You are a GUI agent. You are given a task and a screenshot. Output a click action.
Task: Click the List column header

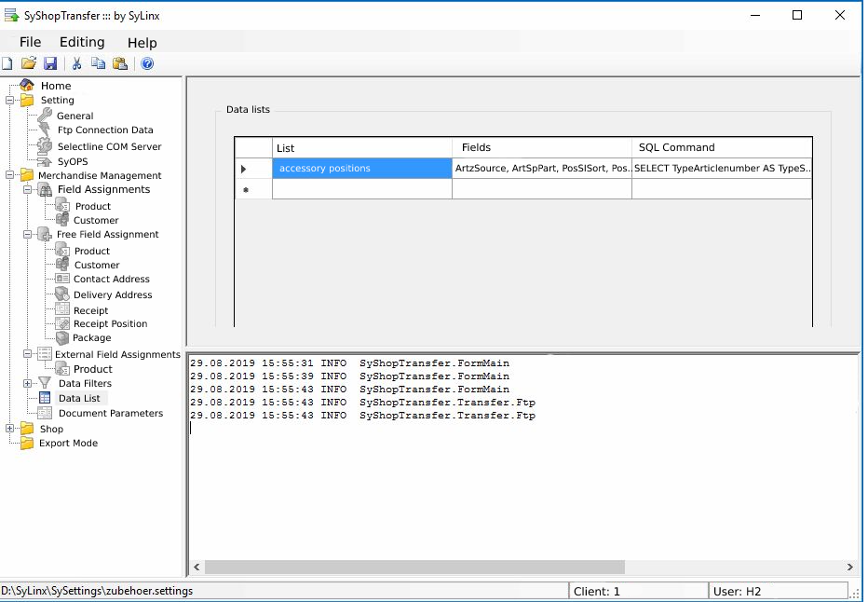click(x=362, y=148)
